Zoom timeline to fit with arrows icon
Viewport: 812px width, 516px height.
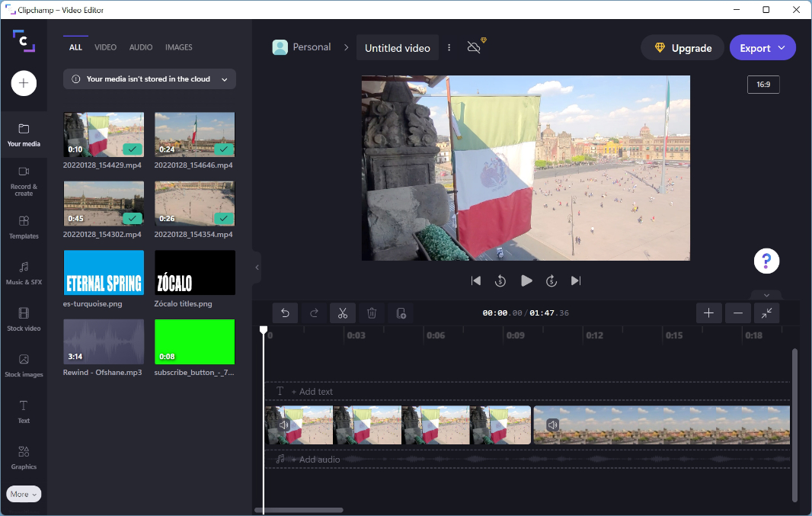click(766, 312)
